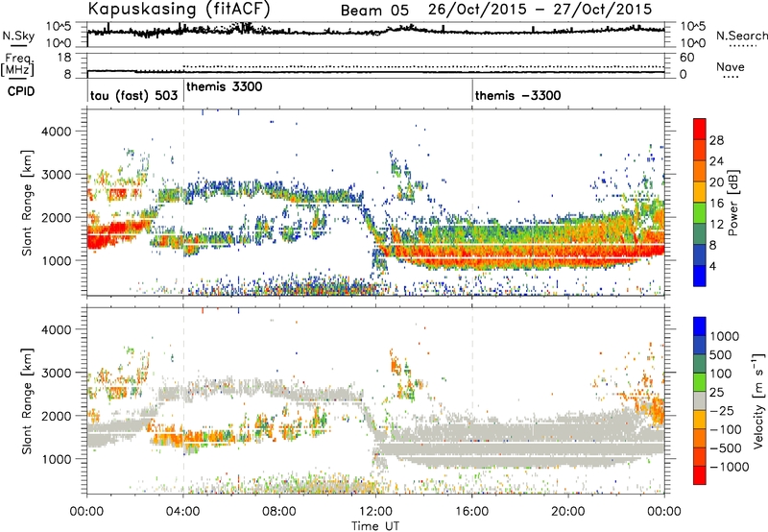
Task: Click the velocity panel 'Slant Range [km]' label
Action: pos(27,400)
